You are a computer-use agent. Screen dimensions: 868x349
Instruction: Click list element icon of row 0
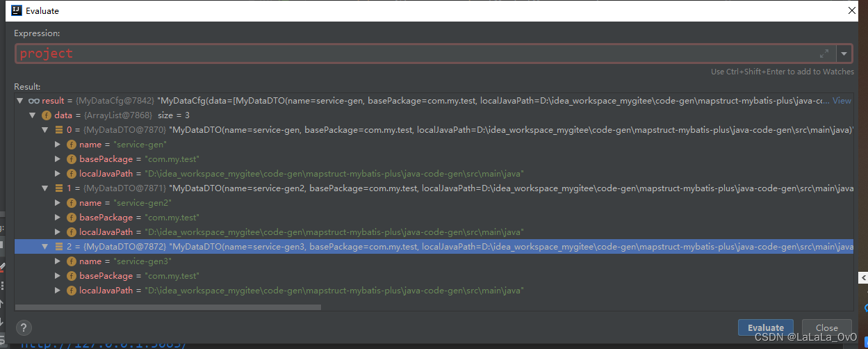click(x=59, y=130)
